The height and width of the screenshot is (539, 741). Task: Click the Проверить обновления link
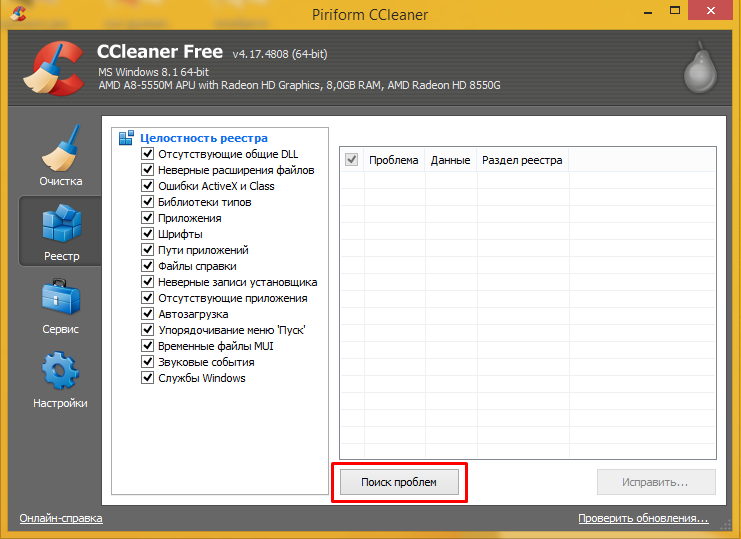click(x=643, y=518)
